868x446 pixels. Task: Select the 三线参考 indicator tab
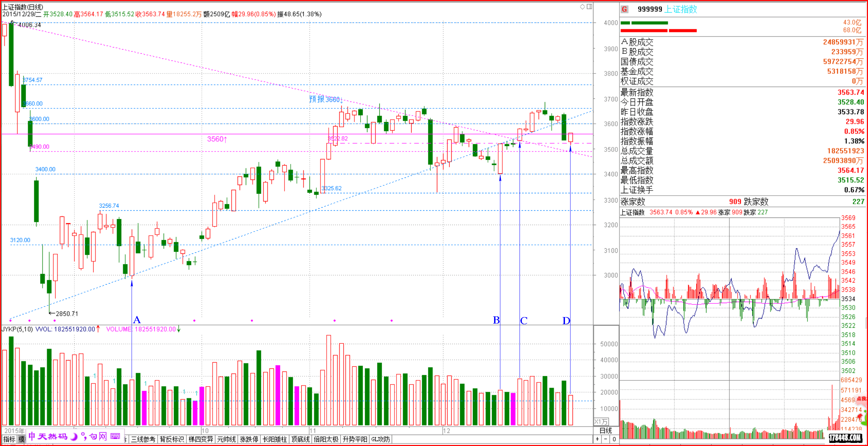[x=143, y=439]
